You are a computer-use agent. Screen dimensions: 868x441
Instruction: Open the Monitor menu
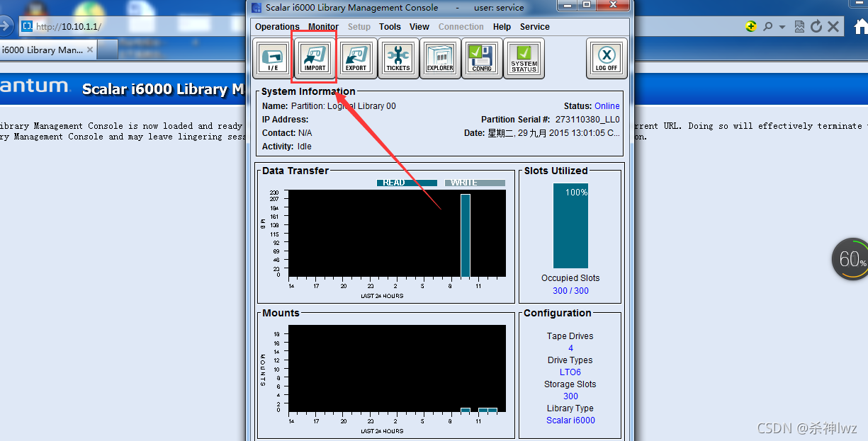[x=323, y=27]
